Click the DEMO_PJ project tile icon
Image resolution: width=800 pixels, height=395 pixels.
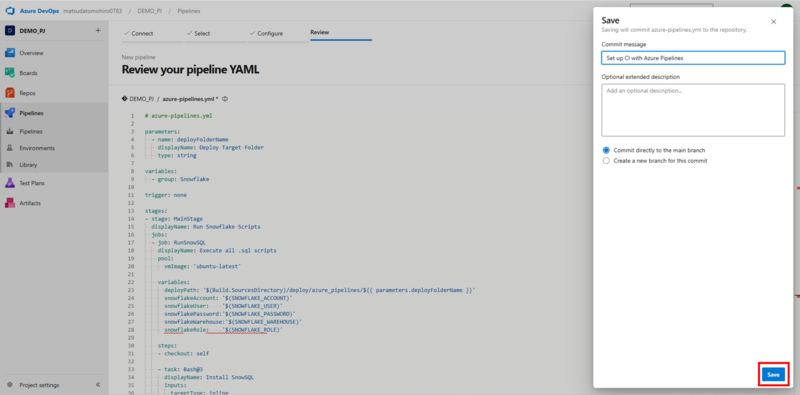click(x=10, y=31)
